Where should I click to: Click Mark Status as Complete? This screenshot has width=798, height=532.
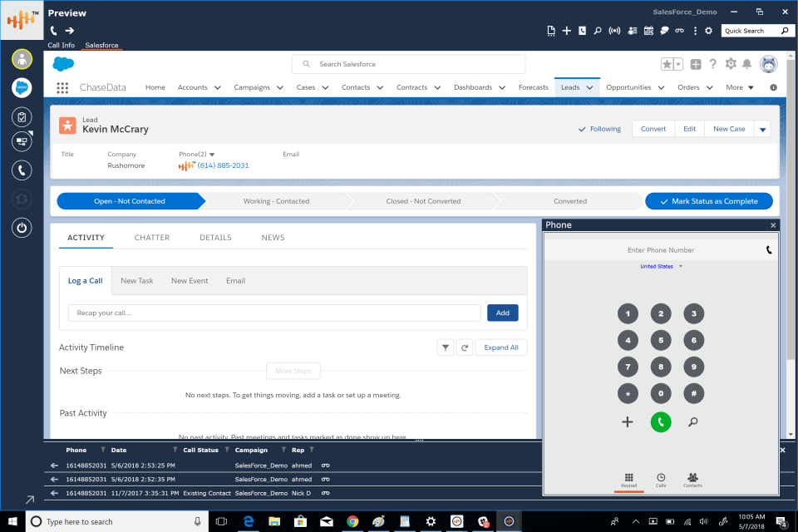coord(709,201)
